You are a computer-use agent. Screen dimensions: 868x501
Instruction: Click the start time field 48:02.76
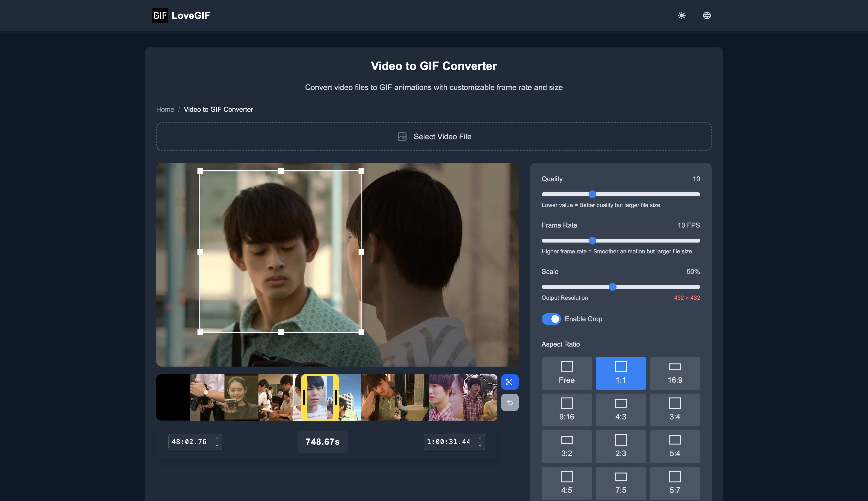point(195,442)
